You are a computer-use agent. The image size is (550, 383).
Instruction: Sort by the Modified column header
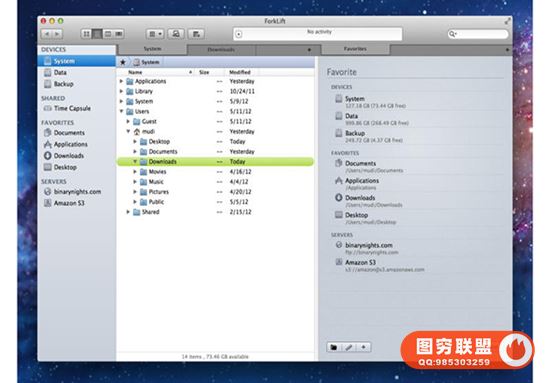241,72
